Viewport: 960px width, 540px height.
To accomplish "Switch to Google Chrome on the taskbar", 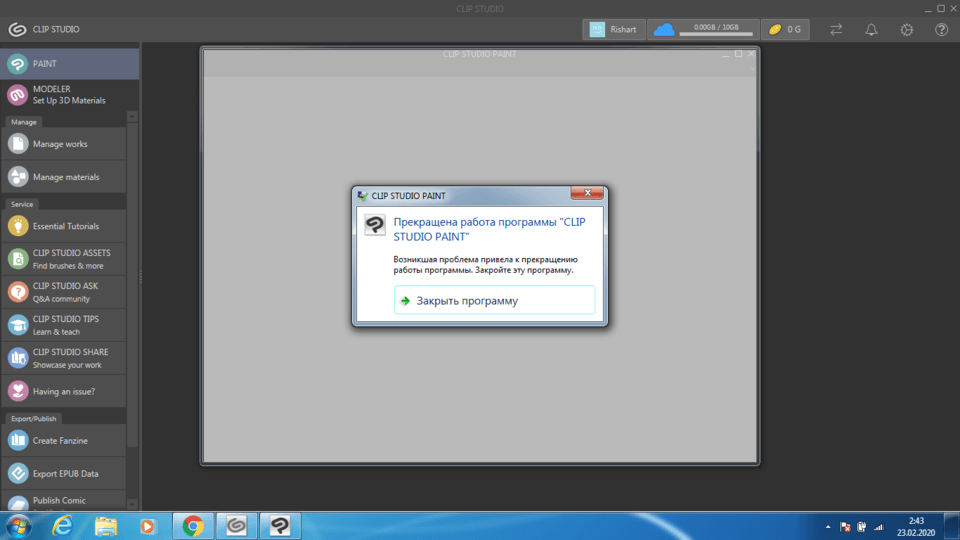I will 193,526.
